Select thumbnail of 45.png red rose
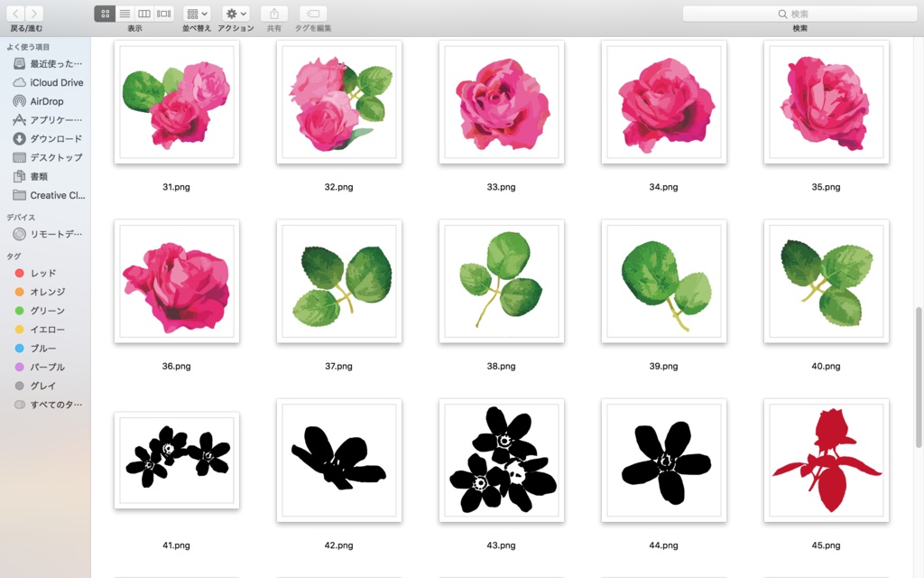Screen dimensions: 924x578 [827, 461]
